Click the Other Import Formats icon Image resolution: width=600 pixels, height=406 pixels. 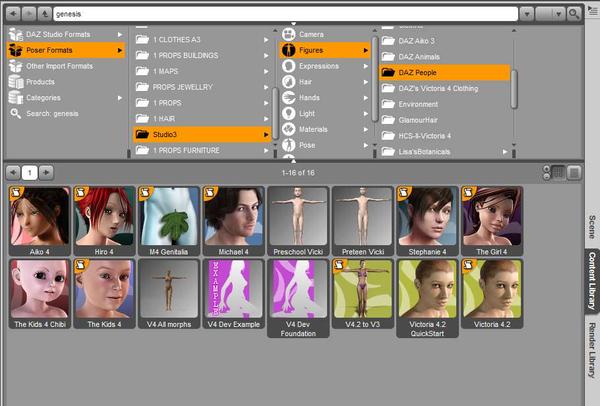click(16, 66)
